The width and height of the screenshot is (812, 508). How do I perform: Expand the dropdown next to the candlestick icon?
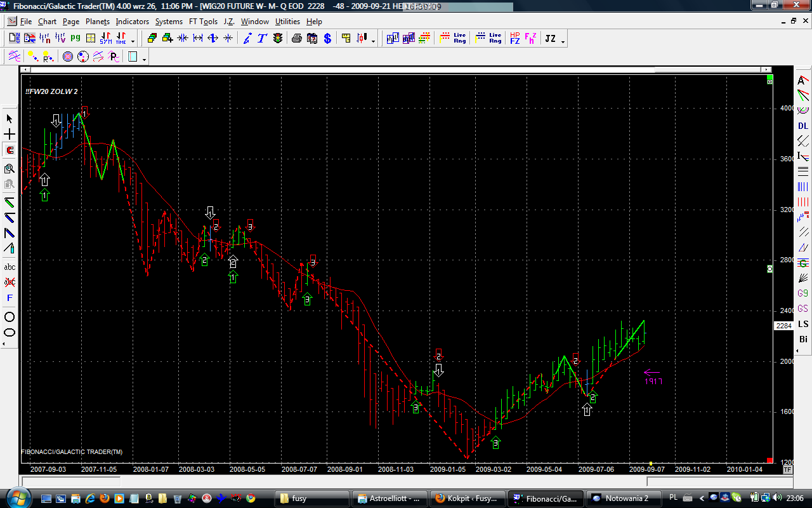[373, 41]
